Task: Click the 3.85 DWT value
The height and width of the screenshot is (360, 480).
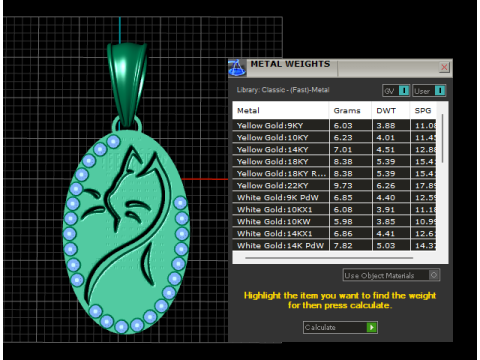Action: pos(386,222)
